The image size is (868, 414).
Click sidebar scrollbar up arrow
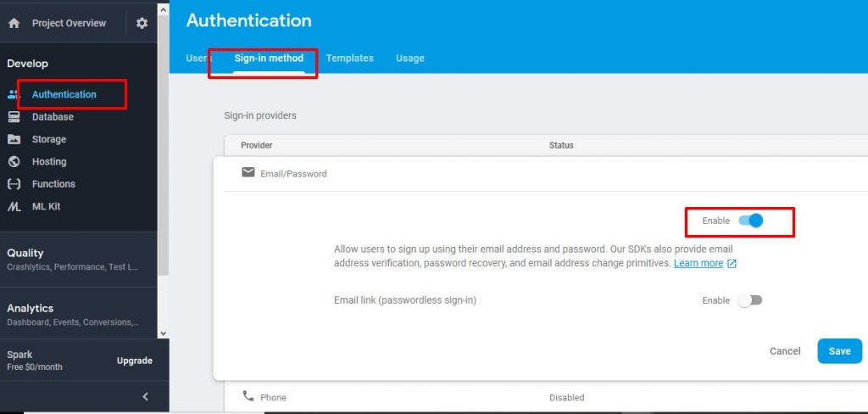tap(163, 9)
